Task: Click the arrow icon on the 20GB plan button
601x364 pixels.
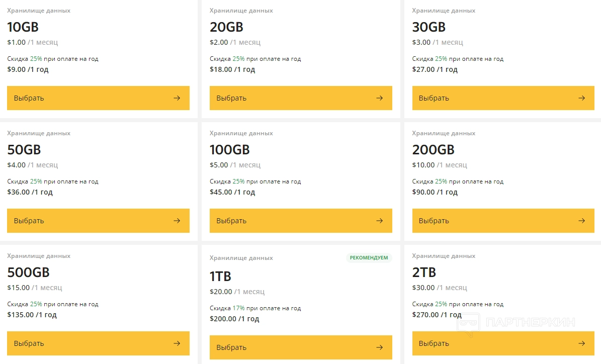Action: point(380,98)
